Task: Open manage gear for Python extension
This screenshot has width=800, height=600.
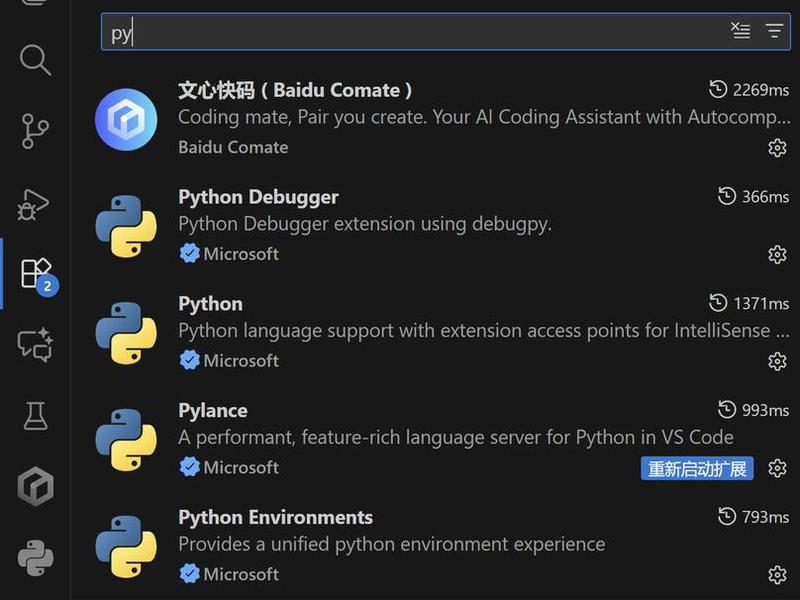Action: tap(777, 361)
